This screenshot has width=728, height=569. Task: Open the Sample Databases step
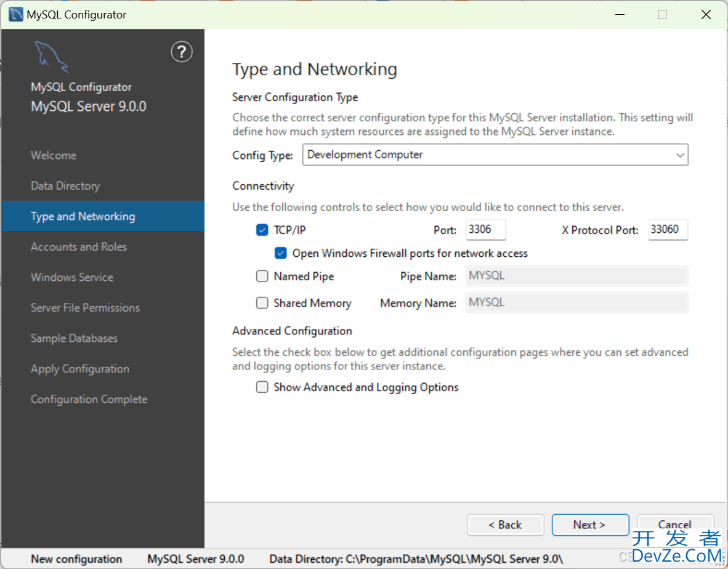coord(74,338)
